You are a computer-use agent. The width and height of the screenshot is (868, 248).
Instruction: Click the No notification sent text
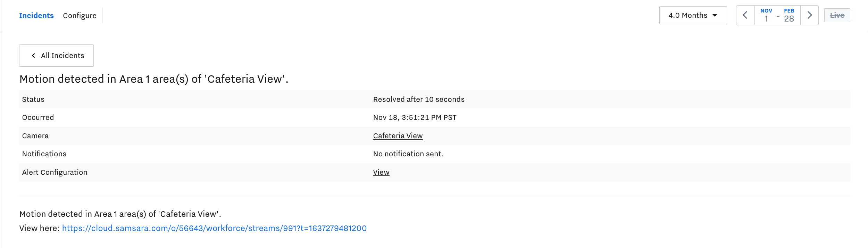[x=408, y=154]
